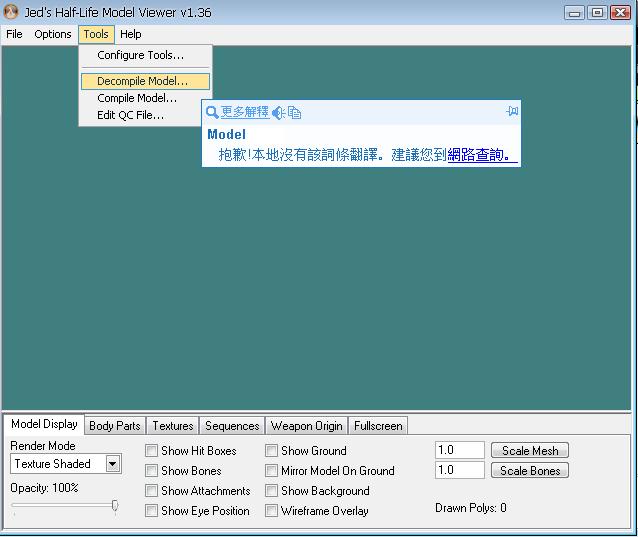Image resolution: width=638 pixels, height=537 pixels.
Task: Open the File menu
Action: pyautogui.click(x=14, y=34)
